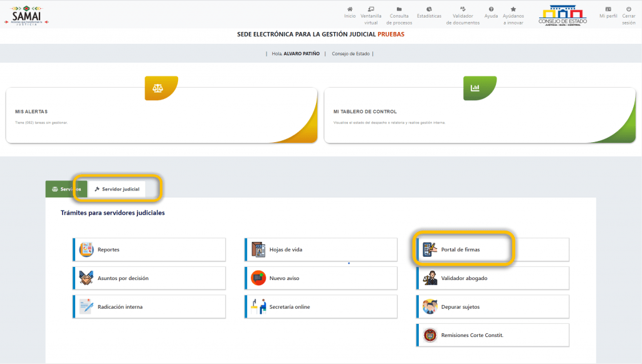Image resolution: width=642 pixels, height=364 pixels.
Task: Click the Inicio home icon
Action: click(x=349, y=9)
